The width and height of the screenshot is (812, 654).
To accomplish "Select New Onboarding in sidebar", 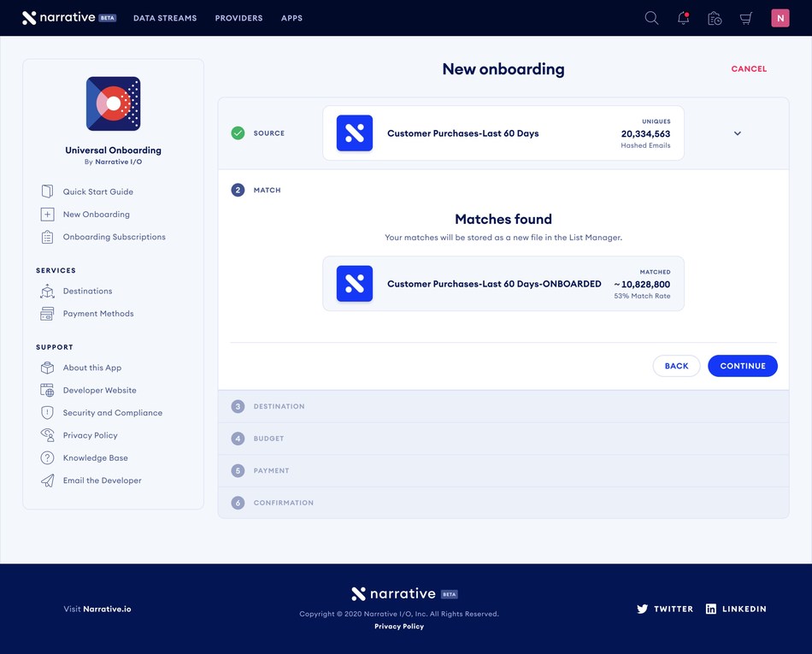I will point(97,215).
